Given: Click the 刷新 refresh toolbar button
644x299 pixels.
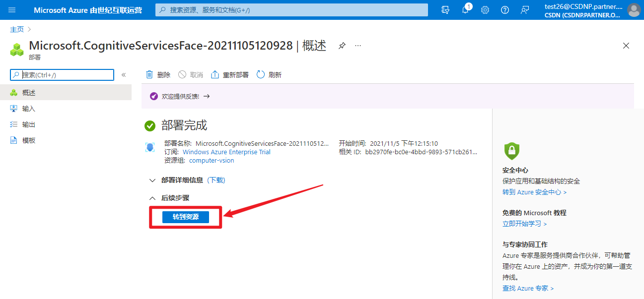Looking at the screenshot, I should pyautogui.click(x=269, y=75).
